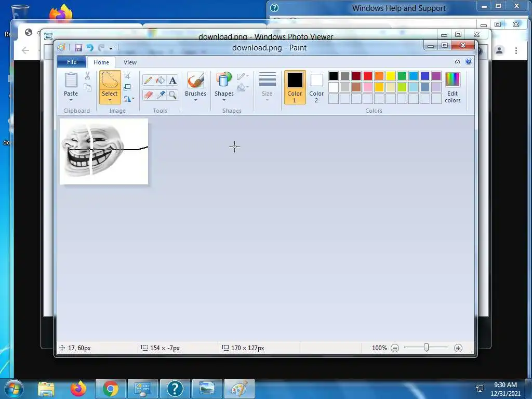532x399 pixels.
Task: Minimize the ribbon with the caret button
Action: point(457,62)
